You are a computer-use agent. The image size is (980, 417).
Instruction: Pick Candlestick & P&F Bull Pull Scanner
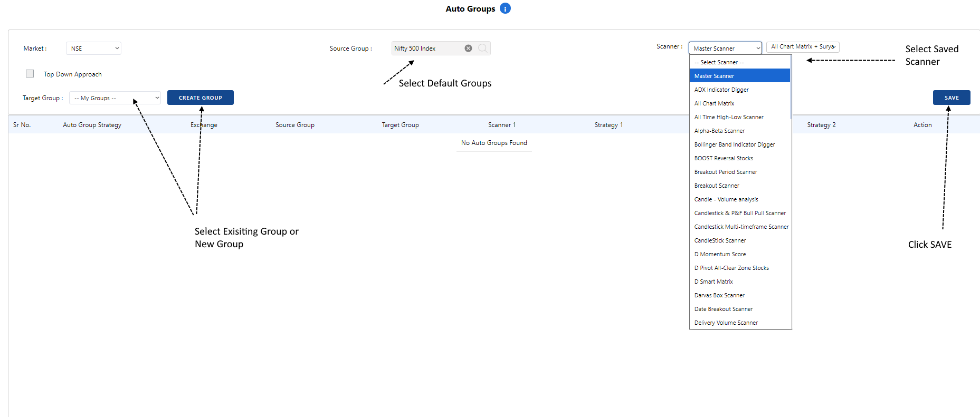coord(740,213)
